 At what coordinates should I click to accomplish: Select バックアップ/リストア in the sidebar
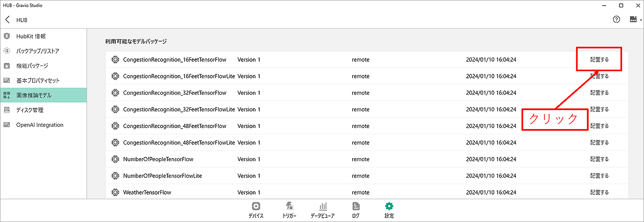(43, 51)
